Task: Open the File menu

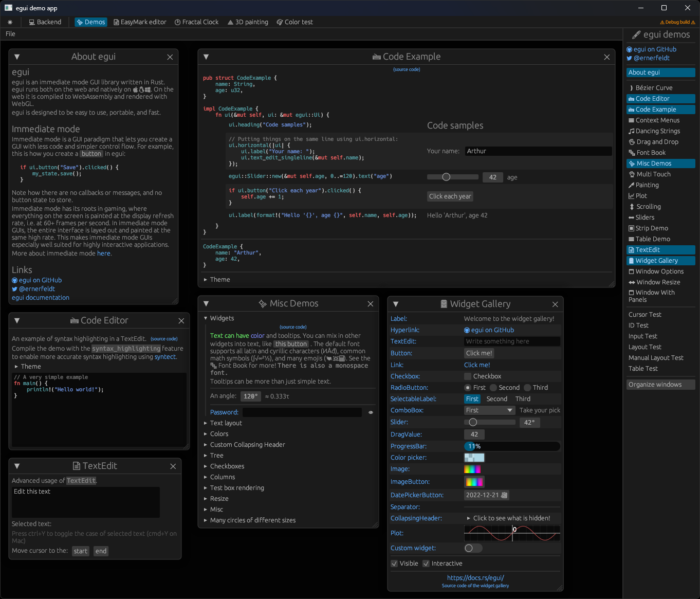Action: (x=10, y=34)
